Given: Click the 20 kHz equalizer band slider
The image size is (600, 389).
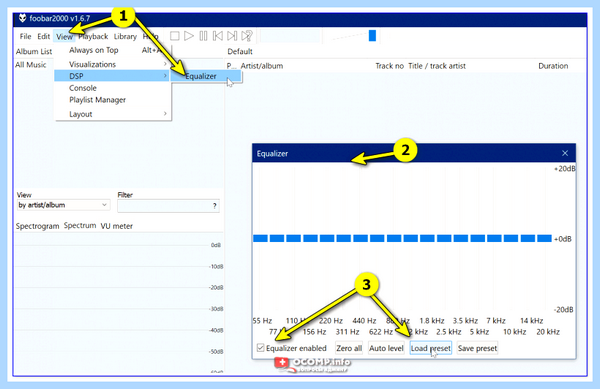Looking at the screenshot, I should 544,238.
